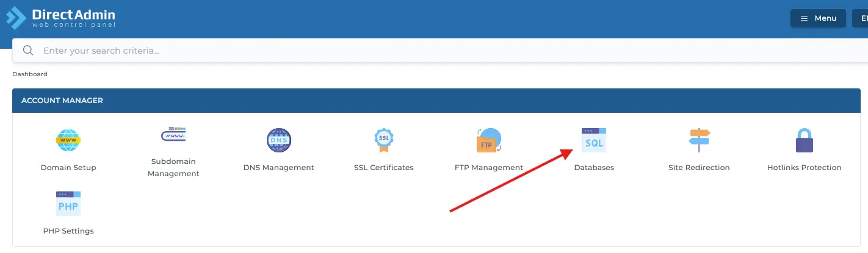Open the PHP Settings icon
Image resolution: width=868 pixels, height=253 pixels.
click(68, 204)
